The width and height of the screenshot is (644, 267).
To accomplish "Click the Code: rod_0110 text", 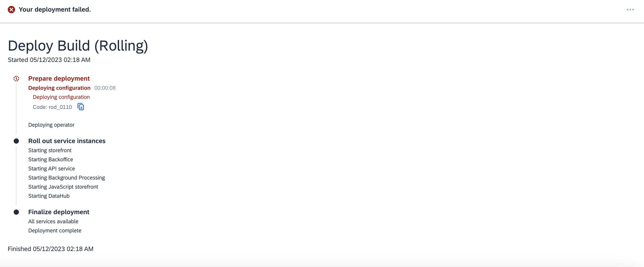I will tap(52, 107).
